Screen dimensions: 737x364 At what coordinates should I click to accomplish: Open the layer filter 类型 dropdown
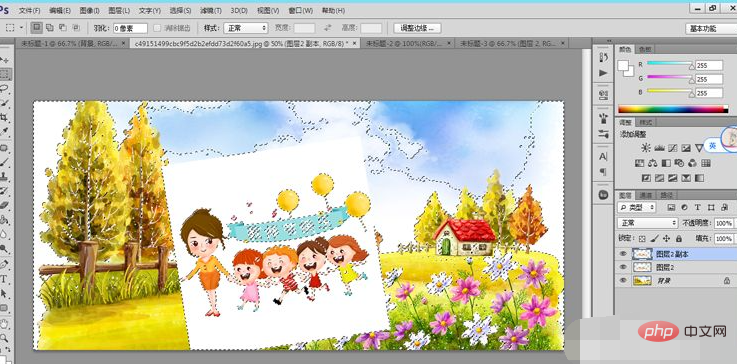636,207
